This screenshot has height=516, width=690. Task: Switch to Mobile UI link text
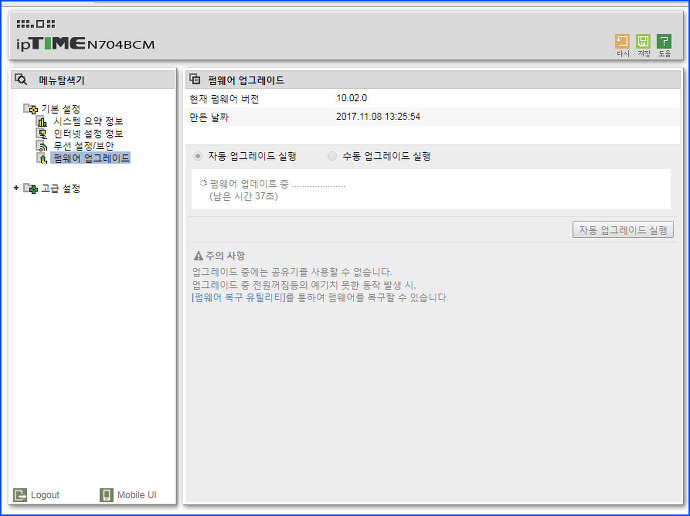[136, 495]
